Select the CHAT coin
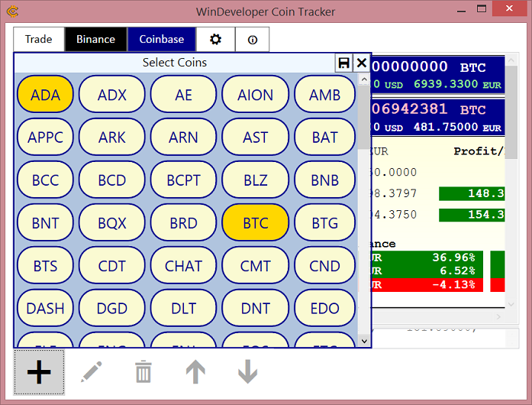532x405 pixels. point(183,265)
